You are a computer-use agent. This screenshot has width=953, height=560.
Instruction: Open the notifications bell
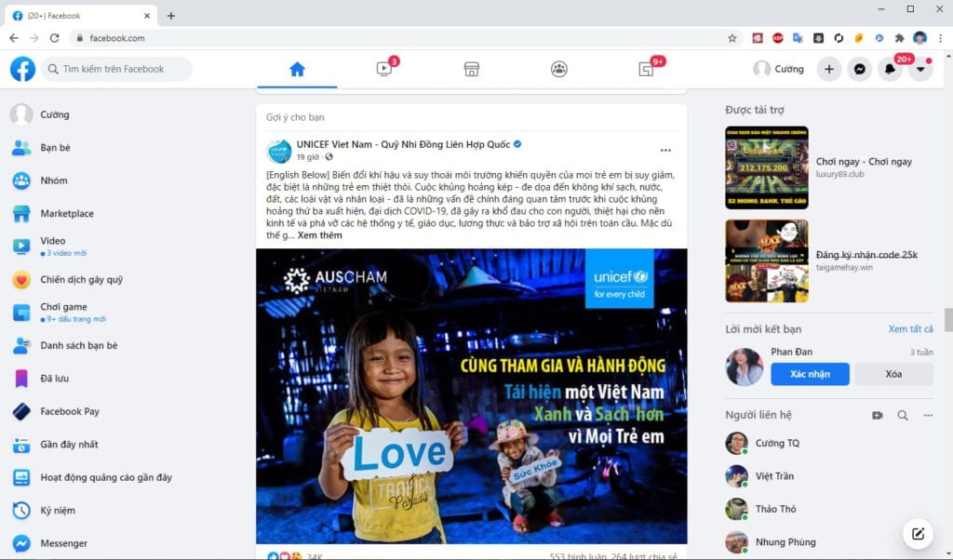(890, 69)
